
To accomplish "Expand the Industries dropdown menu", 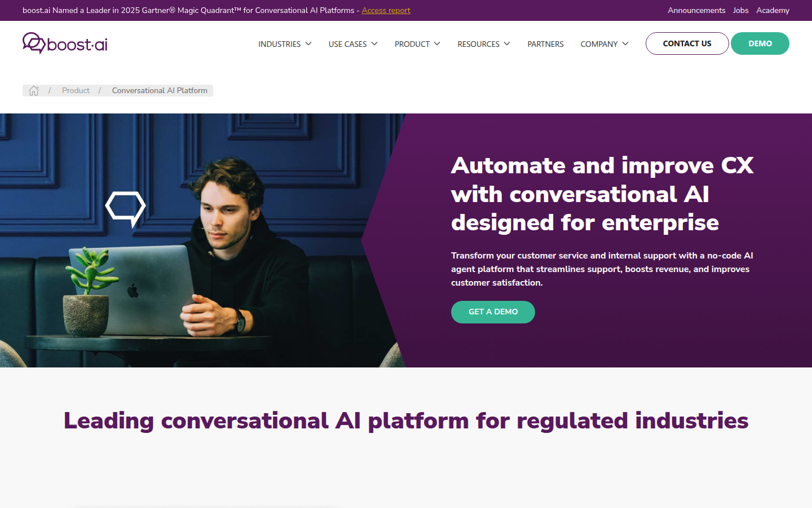I will point(285,44).
